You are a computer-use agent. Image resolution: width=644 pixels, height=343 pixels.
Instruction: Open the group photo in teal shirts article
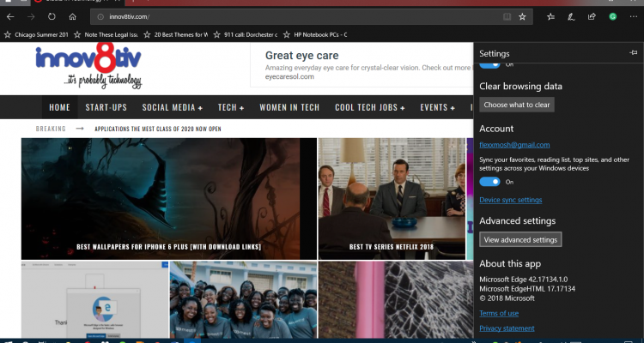coord(243,300)
